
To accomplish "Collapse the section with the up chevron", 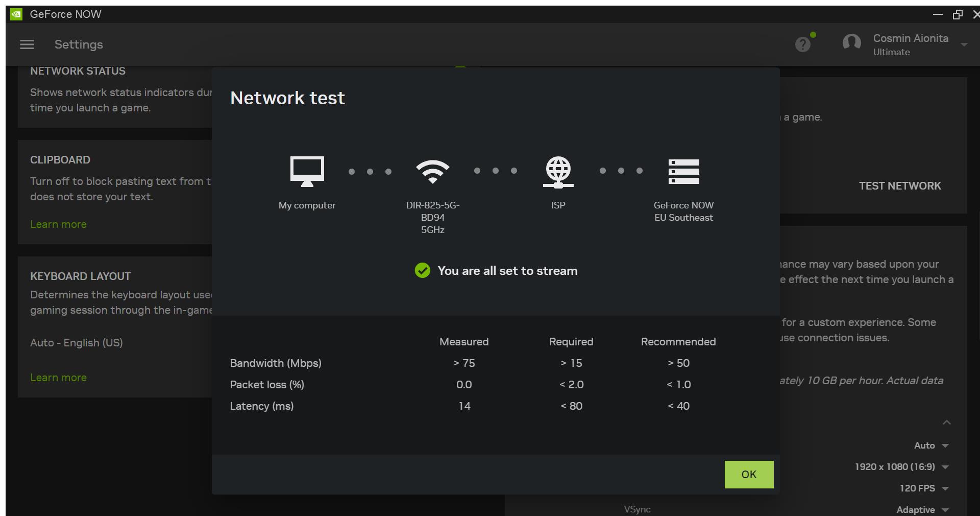I will point(947,423).
